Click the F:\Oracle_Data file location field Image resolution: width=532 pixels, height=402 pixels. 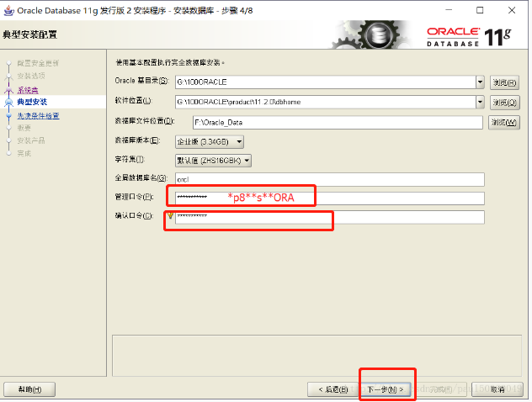pyautogui.click(x=338, y=122)
